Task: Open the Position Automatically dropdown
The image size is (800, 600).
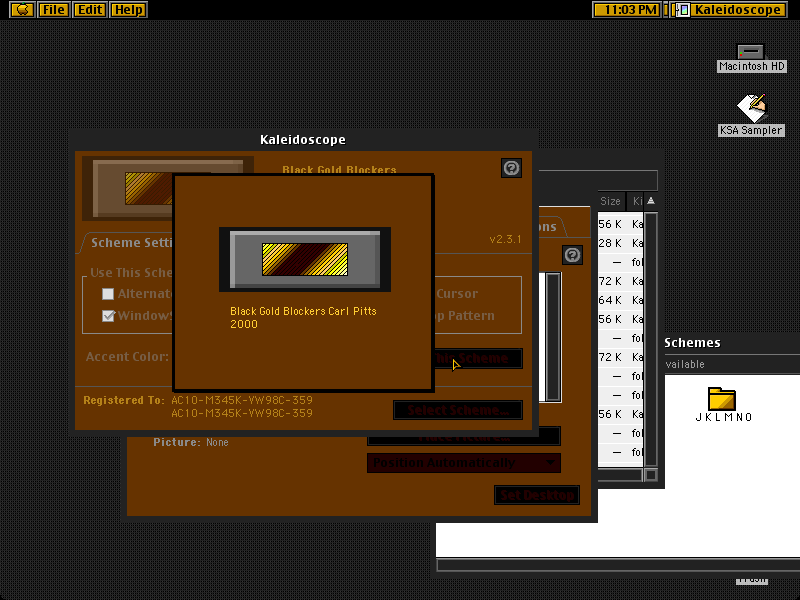Action: pos(464,463)
